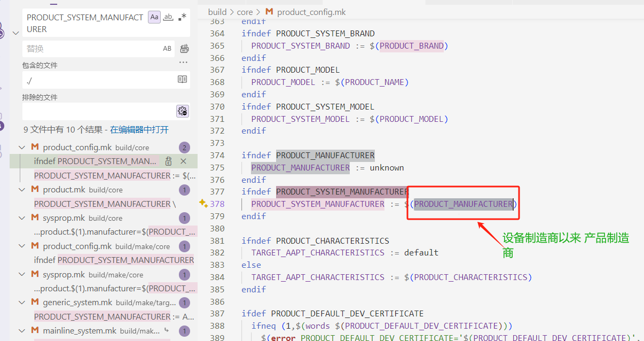Dismiss highlighted ifndef match with the X icon

(x=183, y=161)
